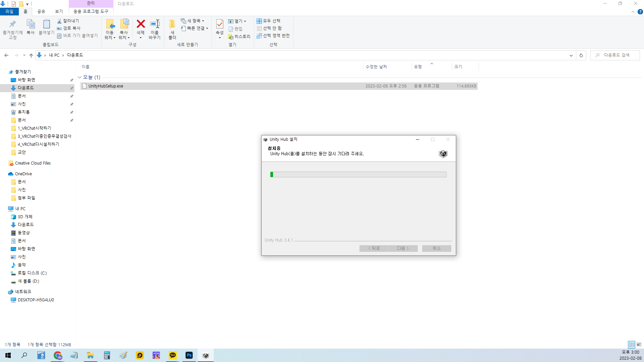
Task: Click Paste shortcut (바로 가기 붙여넣기)
Action: [77, 36]
